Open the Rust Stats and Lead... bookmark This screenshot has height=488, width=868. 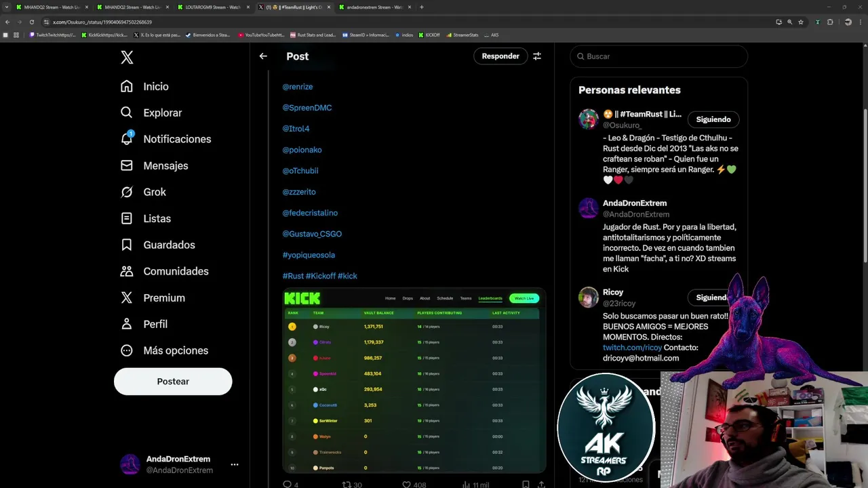tap(313, 35)
